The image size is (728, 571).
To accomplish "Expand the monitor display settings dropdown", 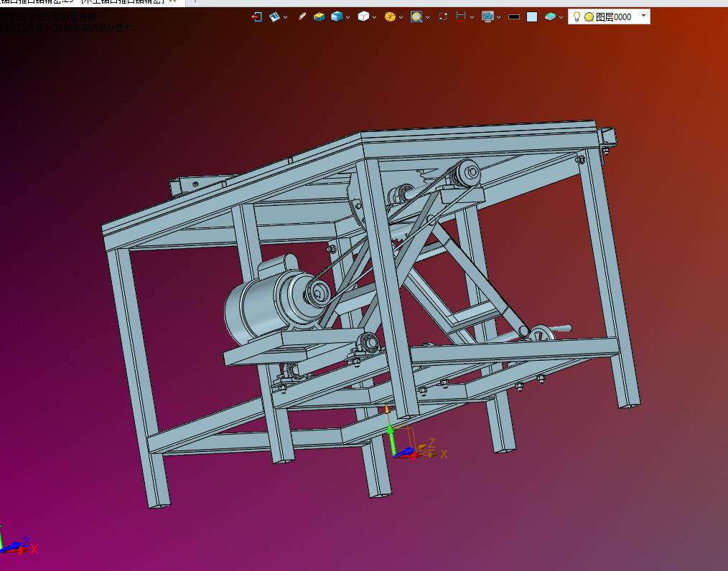I will pos(498,18).
